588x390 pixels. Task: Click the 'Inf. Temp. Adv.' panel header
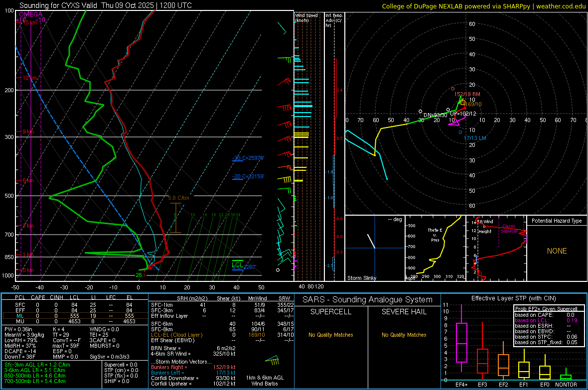click(x=334, y=20)
